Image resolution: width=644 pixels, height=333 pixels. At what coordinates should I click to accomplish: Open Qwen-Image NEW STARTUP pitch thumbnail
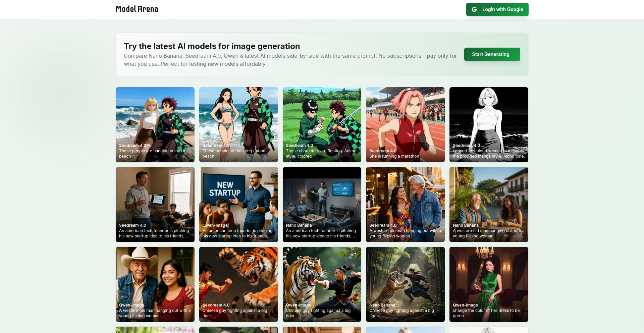[x=238, y=205]
